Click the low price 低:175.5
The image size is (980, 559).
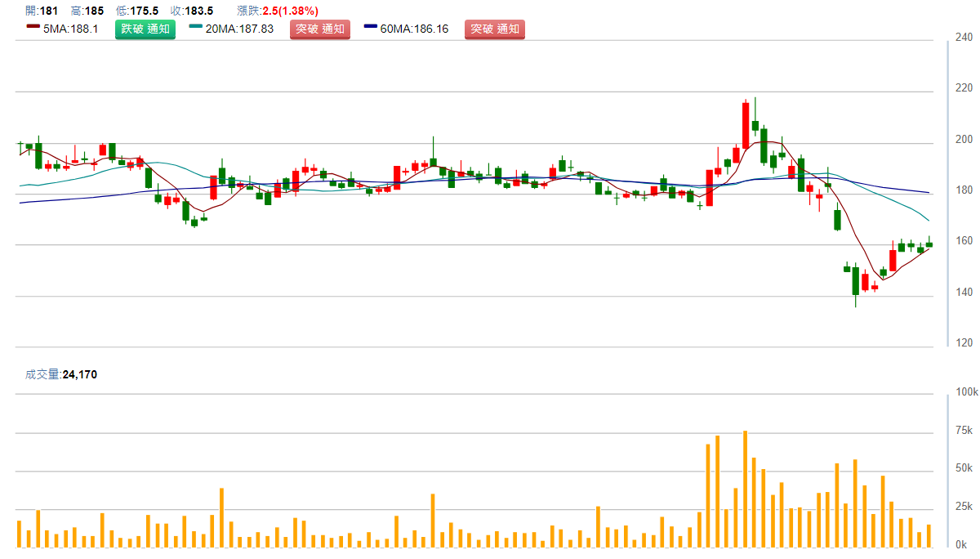point(137,11)
